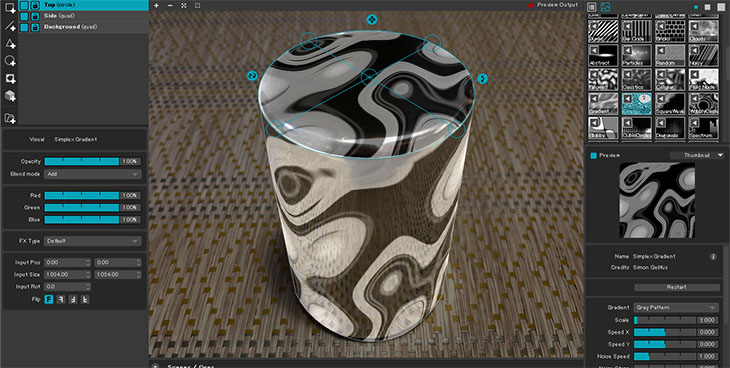Toggle visibility of the Side quad layer
Screen dimensions: 730x368
click(x=24, y=16)
